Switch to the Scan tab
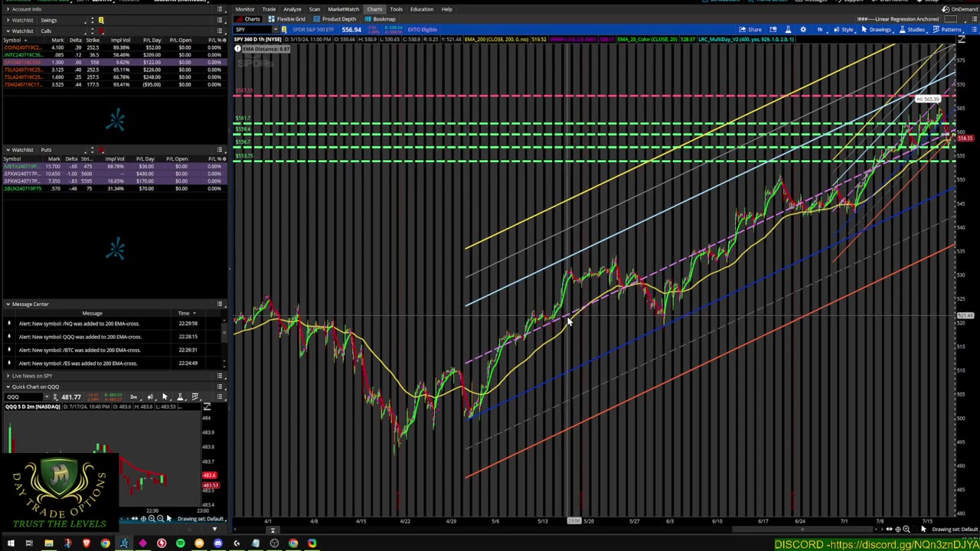980x551 pixels. (x=314, y=9)
